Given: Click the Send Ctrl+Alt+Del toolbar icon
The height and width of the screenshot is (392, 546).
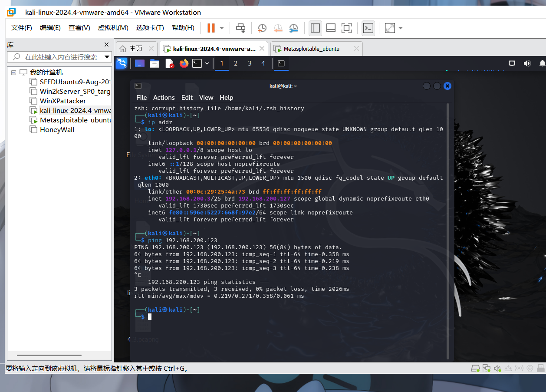Looking at the screenshot, I should (x=240, y=28).
